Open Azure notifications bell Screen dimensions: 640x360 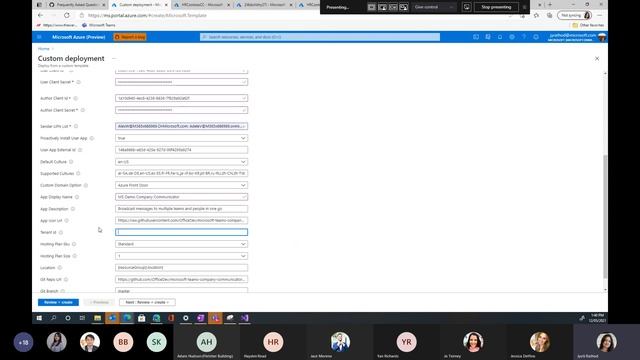click(500, 37)
